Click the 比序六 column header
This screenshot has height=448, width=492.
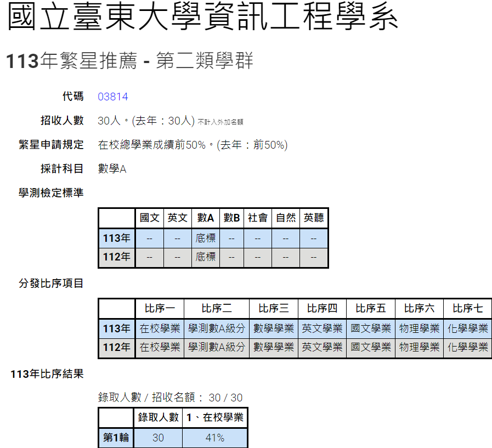click(419, 308)
